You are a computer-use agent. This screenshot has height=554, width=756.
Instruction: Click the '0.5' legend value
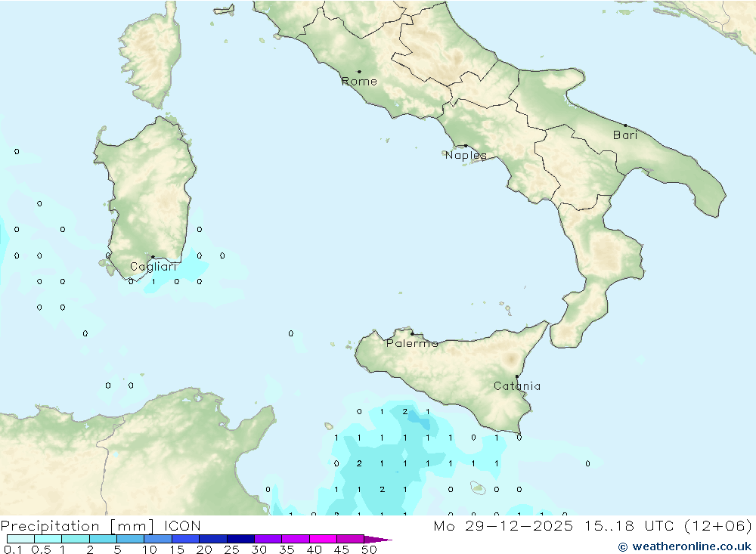[41, 549]
